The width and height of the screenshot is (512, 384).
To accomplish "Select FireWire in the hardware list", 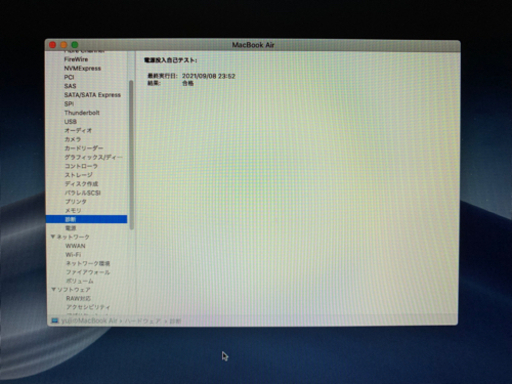I will click(x=76, y=59).
